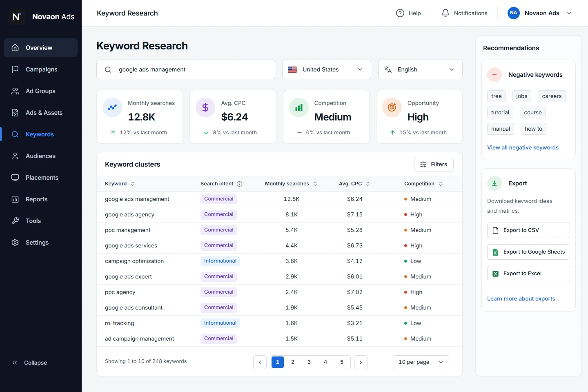Click the keyword search input field
588x392 pixels.
coord(186,69)
